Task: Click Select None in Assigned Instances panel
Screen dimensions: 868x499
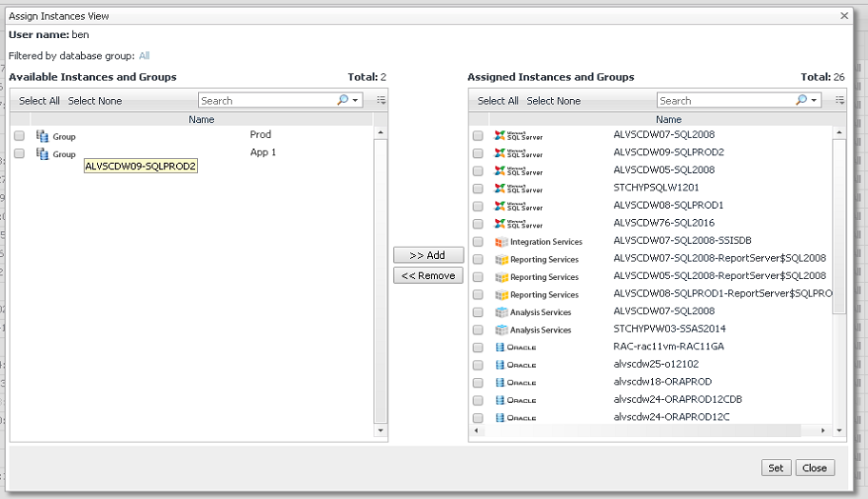Action: click(553, 101)
